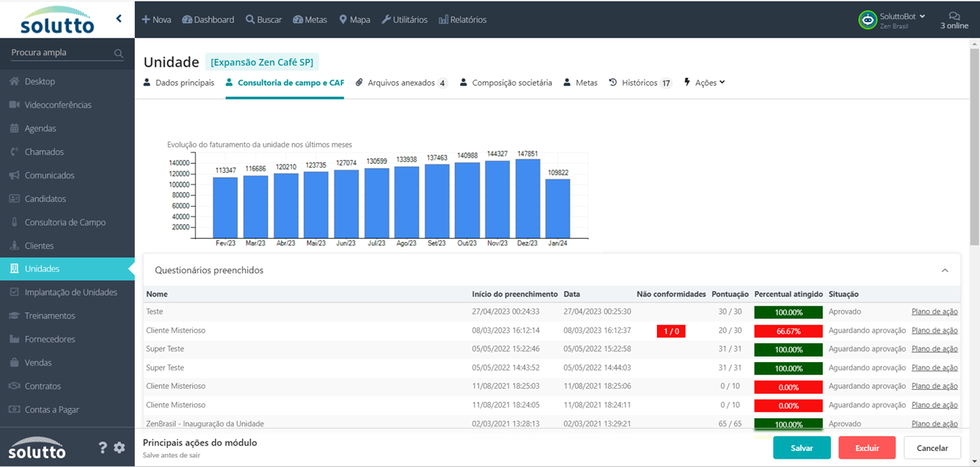Open the Metas tab under Unidade

(580, 83)
